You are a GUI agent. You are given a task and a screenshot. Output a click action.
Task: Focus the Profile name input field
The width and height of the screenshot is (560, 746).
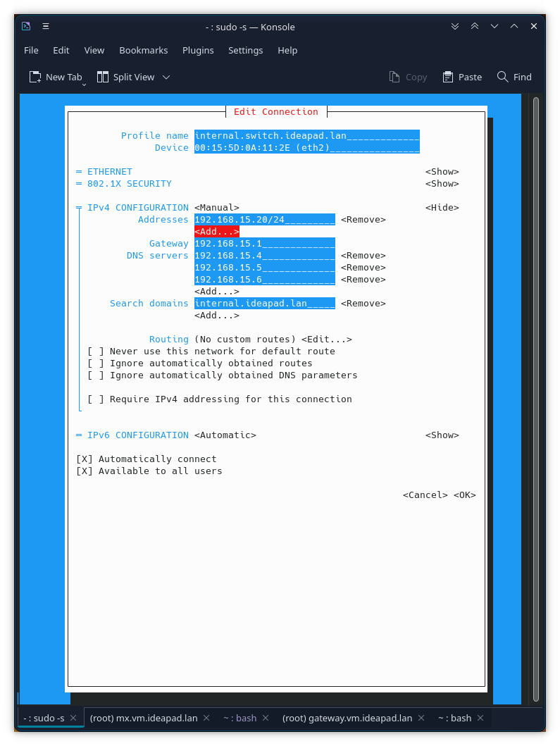[x=307, y=135]
